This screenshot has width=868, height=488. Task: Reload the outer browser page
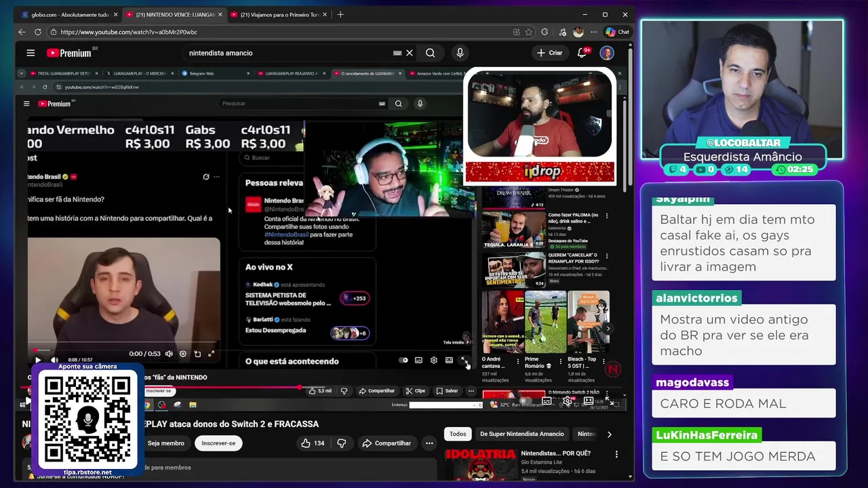(x=38, y=32)
